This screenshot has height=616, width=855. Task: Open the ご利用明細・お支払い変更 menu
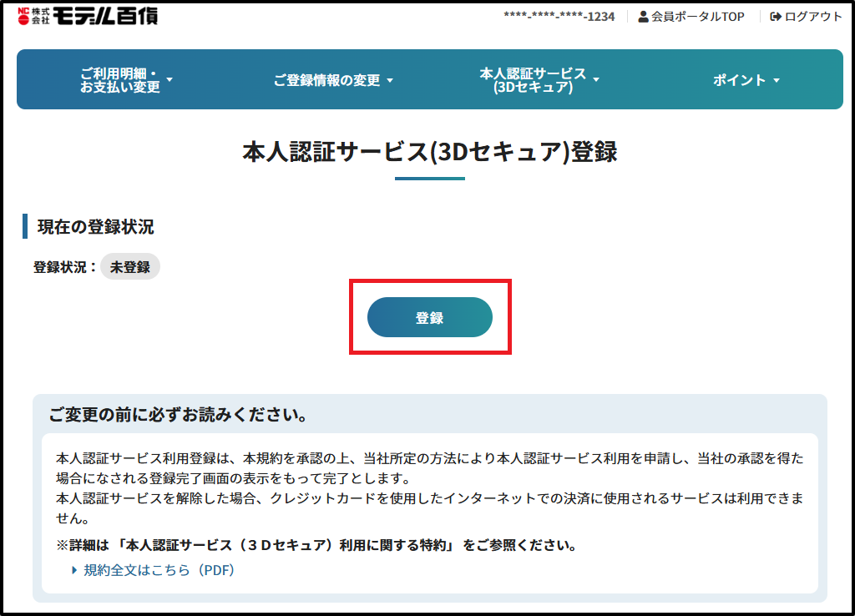point(119,80)
